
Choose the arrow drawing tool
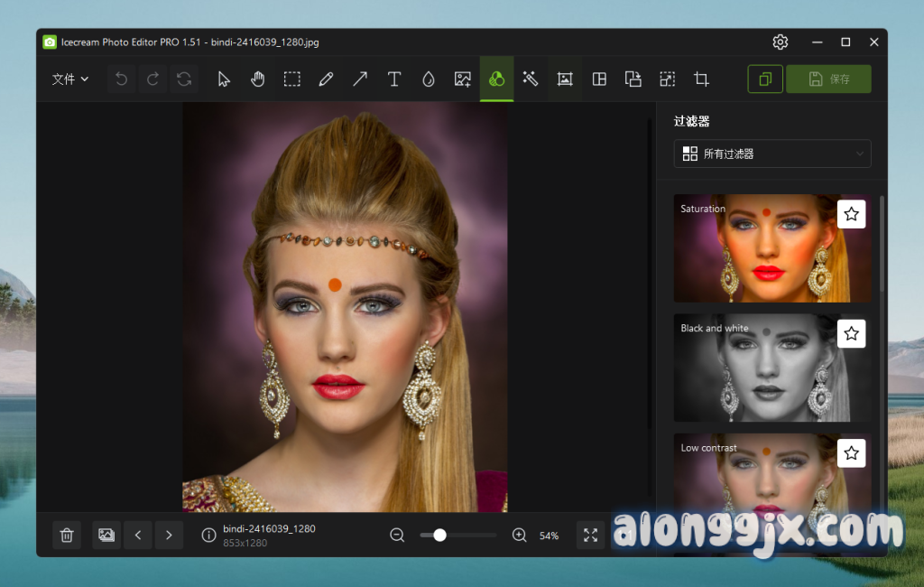pos(360,79)
